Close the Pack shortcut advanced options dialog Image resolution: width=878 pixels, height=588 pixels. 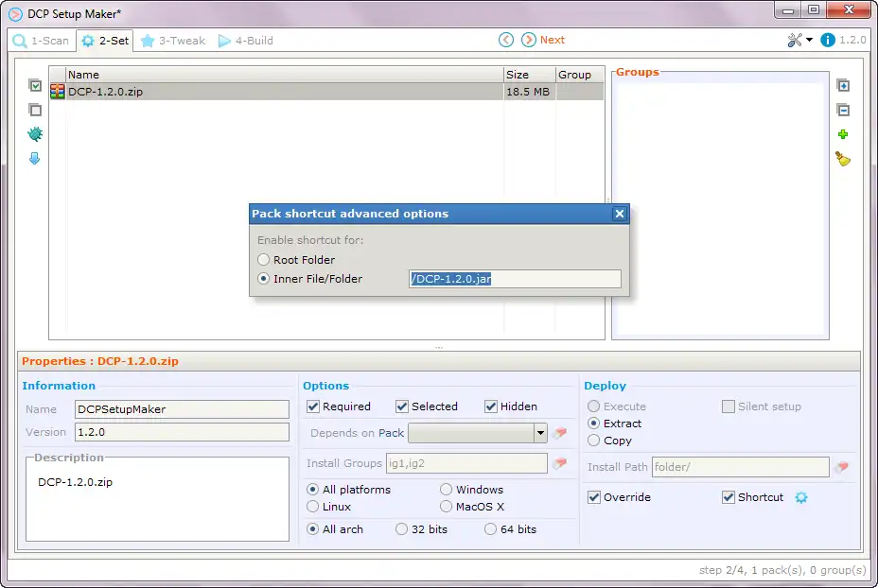point(620,214)
